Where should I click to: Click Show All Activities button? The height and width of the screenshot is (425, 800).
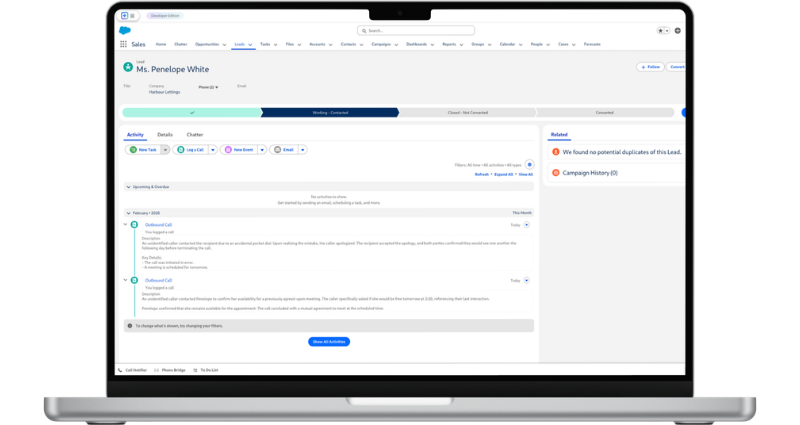click(329, 341)
